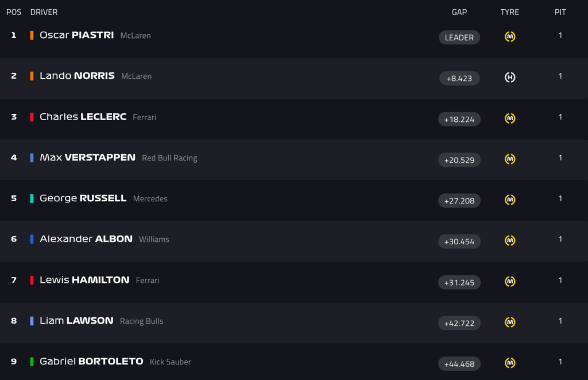The height and width of the screenshot is (380, 588).
Task: Click the Red Bull Racing team label
Action: click(169, 158)
